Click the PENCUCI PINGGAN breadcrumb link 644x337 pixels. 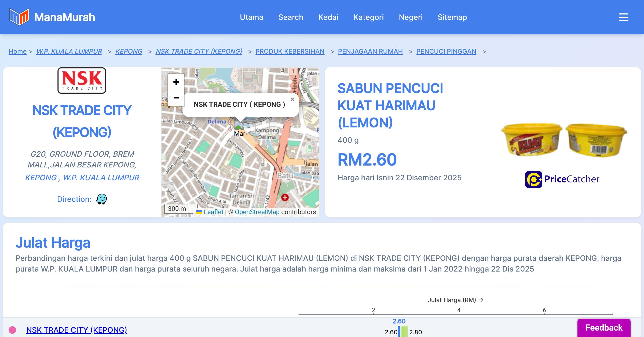coord(446,51)
